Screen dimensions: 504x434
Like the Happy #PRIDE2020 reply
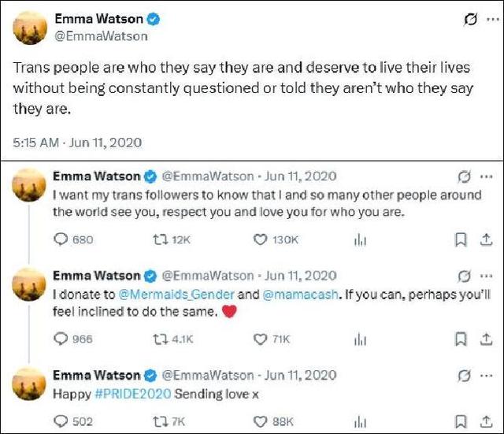click(x=260, y=422)
